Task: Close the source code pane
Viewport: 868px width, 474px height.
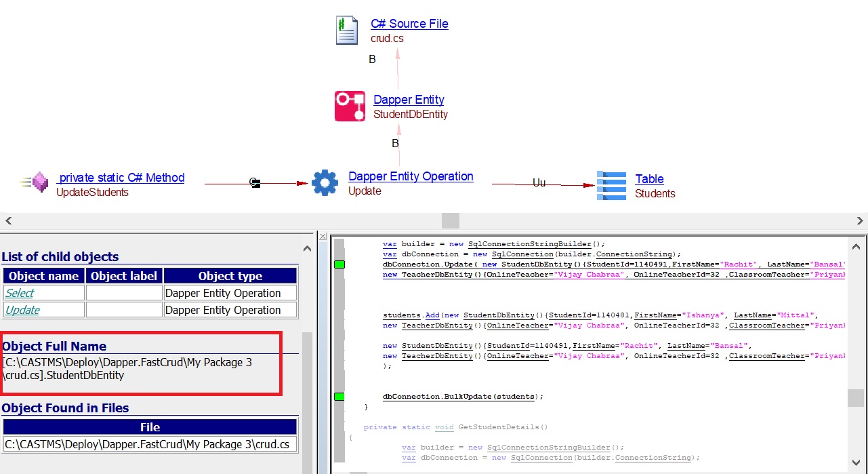Action: (323, 237)
